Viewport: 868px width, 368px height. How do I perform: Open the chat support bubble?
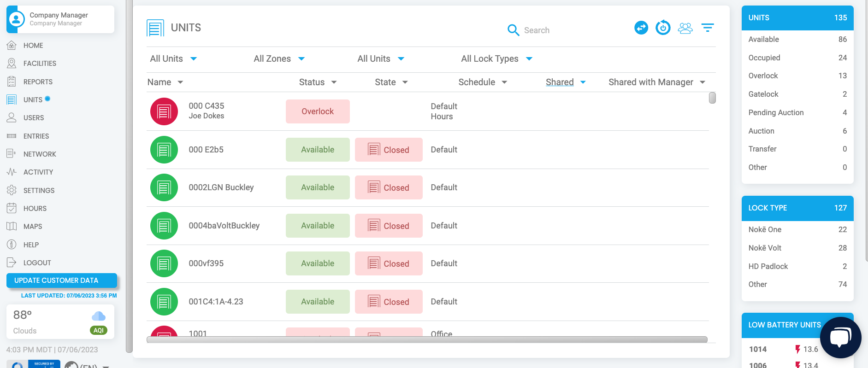tap(840, 337)
